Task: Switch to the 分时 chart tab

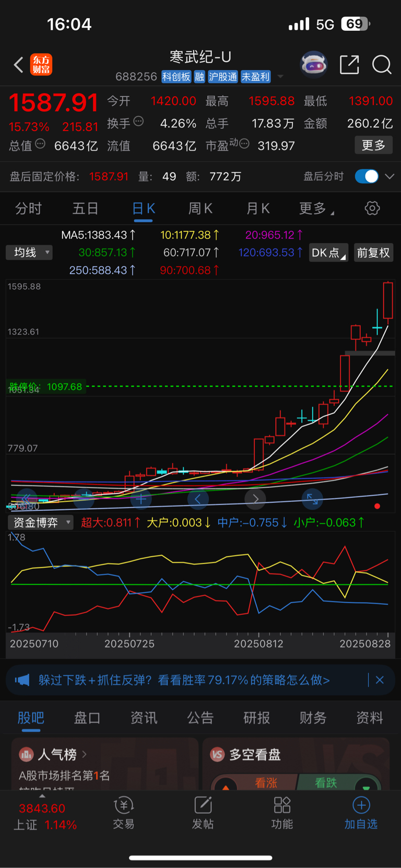Action: click(28, 208)
